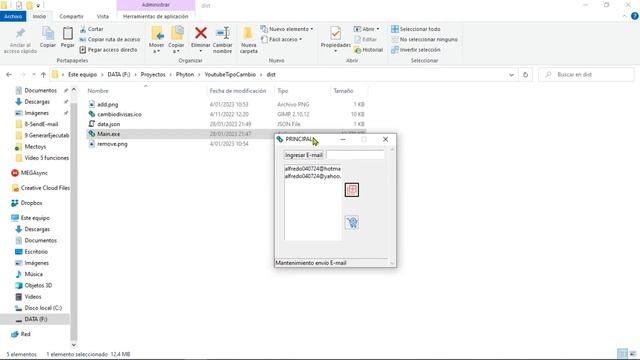Click Pegar acceso directo
Viewport: 640px width, 360px height.
(108, 50)
